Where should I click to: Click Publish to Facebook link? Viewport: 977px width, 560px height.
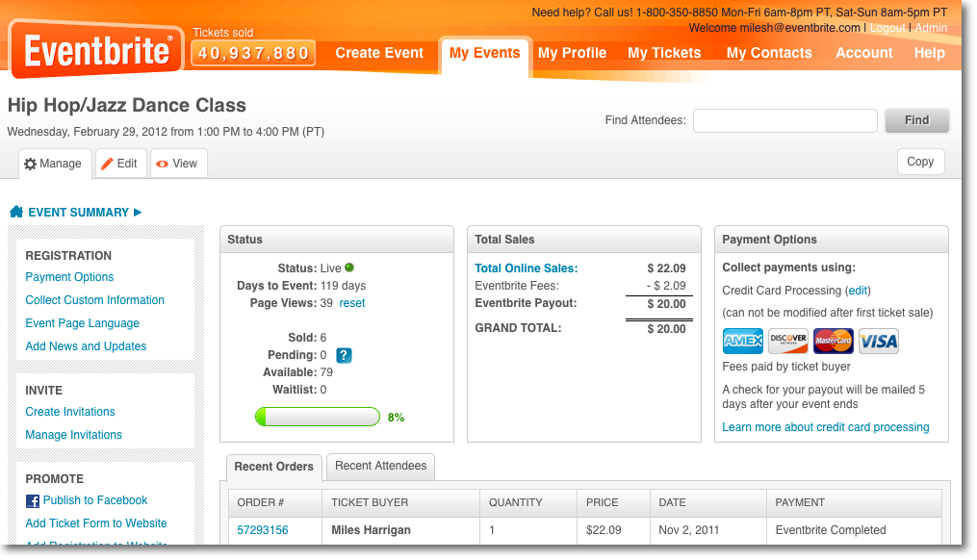tap(95, 500)
